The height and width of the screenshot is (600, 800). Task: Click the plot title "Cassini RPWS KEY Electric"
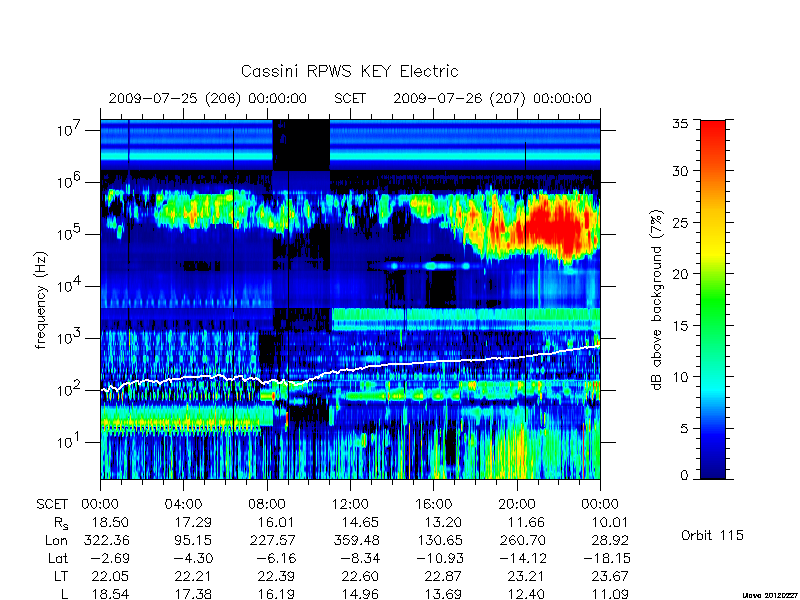(349, 71)
